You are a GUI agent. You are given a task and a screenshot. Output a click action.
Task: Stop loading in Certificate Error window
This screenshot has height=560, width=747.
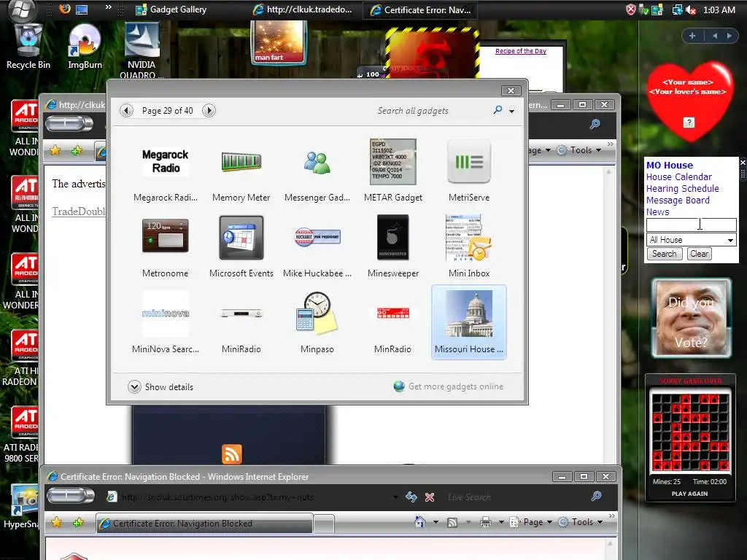(x=429, y=497)
